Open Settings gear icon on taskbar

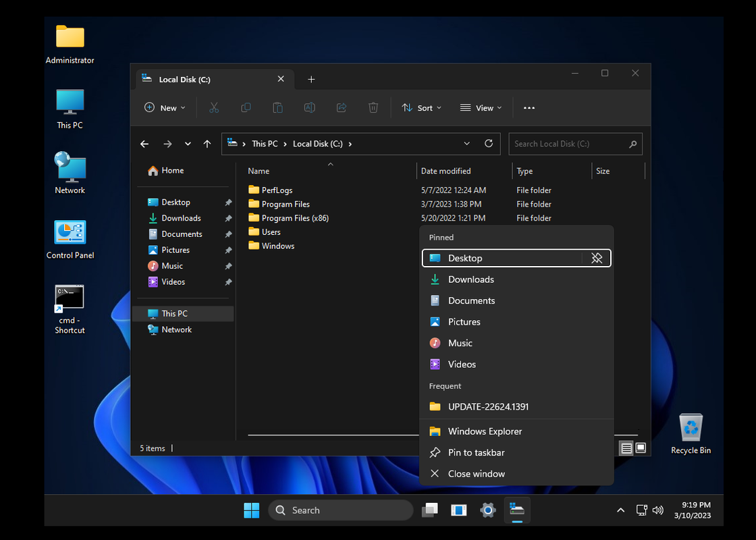click(488, 510)
